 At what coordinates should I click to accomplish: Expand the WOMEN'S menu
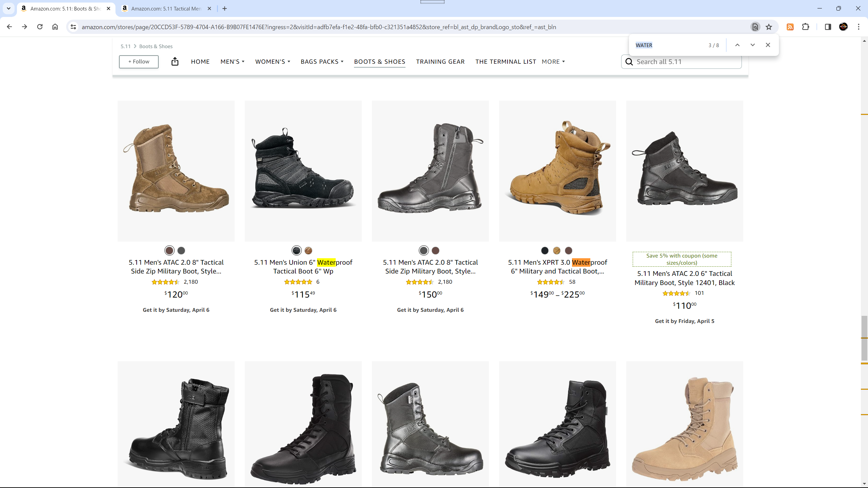(x=273, y=62)
